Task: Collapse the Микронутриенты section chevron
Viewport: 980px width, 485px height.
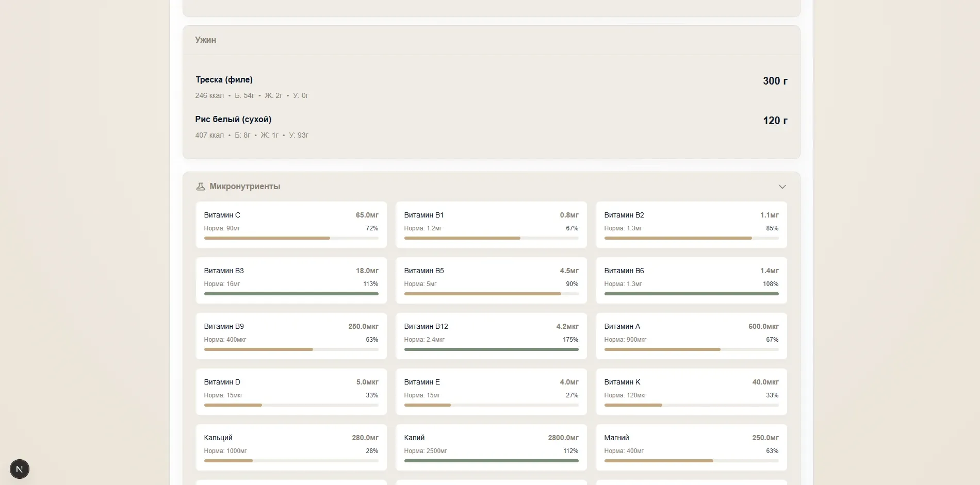Action: click(782, 187)
